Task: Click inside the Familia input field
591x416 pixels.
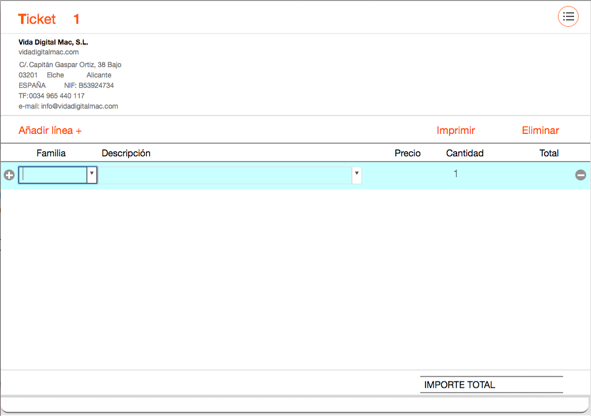Action: click(x=53, y=175)
